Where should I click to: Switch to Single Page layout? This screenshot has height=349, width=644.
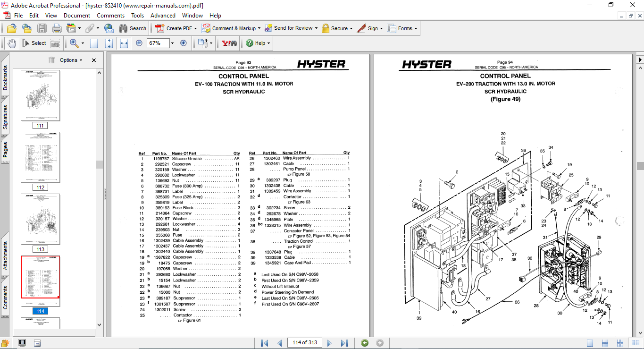click(590, 343)
